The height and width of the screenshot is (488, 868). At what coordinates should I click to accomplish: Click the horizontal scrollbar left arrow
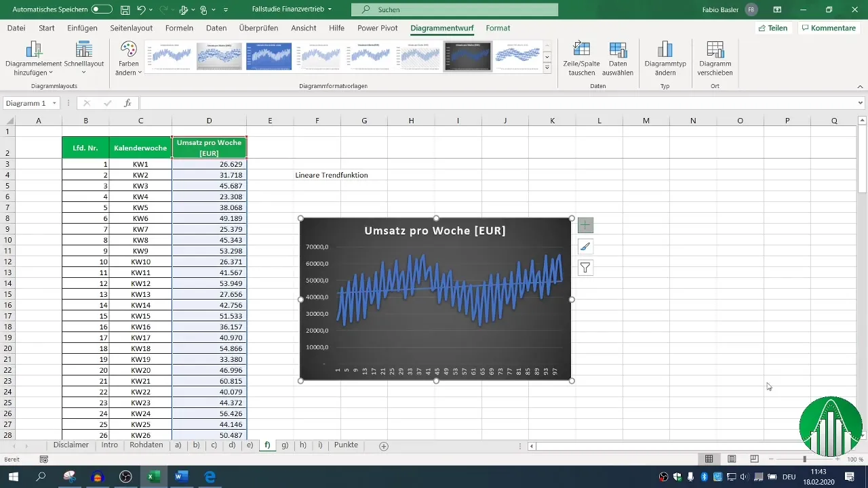click(x=532, y=446)
